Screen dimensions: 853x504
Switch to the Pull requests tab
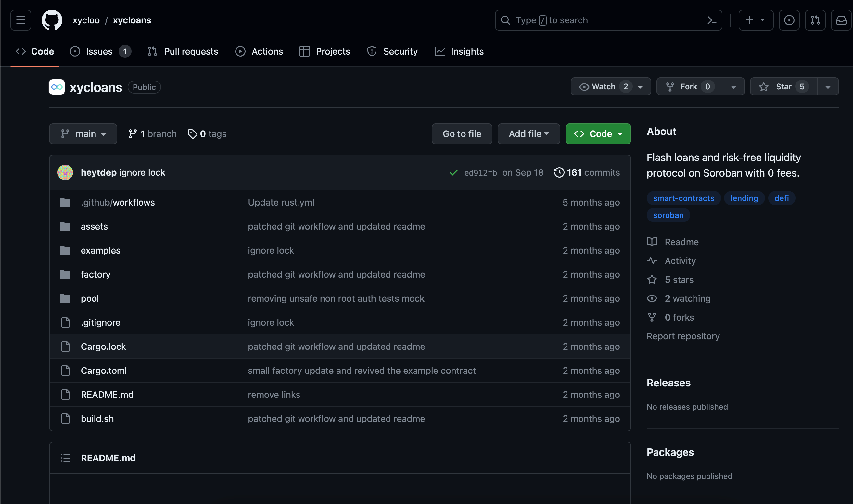tap(183, 51)
